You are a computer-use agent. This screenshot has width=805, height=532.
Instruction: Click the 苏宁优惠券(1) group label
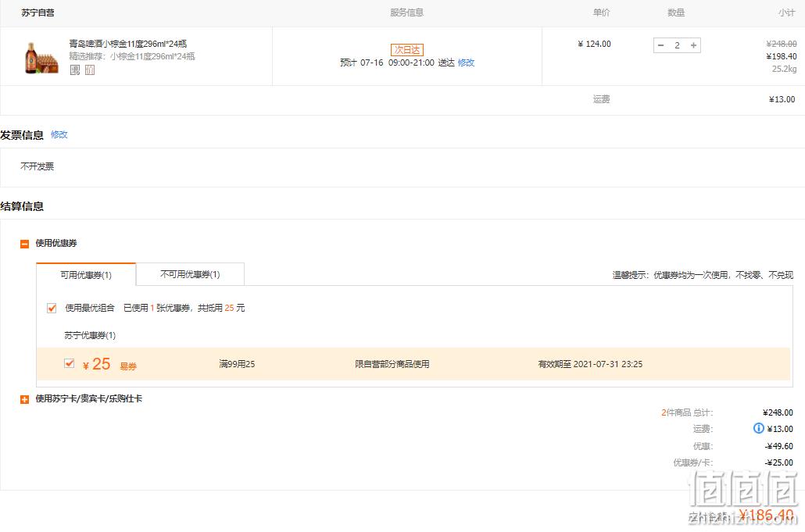point(90,335)
